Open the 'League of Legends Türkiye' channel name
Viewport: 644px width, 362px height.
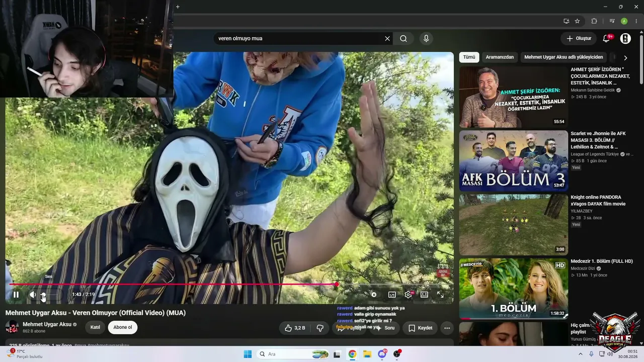[x=595, y=154]
